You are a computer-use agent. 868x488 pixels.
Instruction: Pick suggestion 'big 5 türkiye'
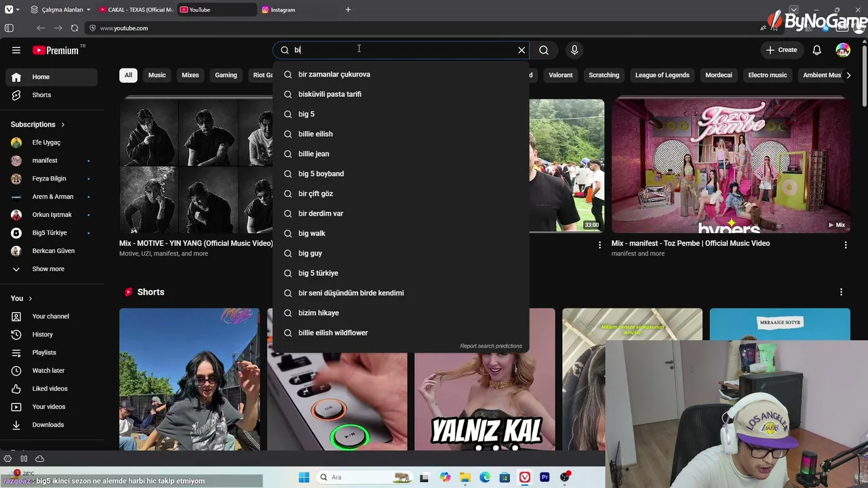tap(401, 273)
